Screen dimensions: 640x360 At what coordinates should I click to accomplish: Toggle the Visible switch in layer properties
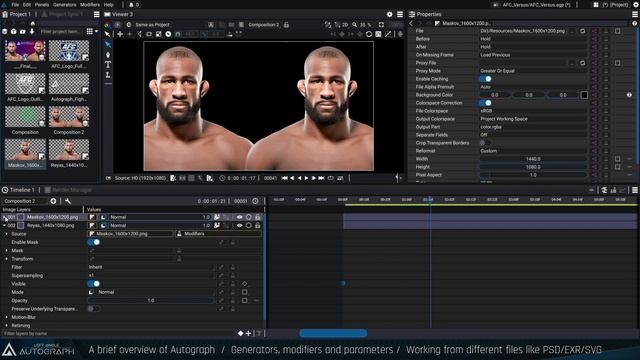point(93,284)
